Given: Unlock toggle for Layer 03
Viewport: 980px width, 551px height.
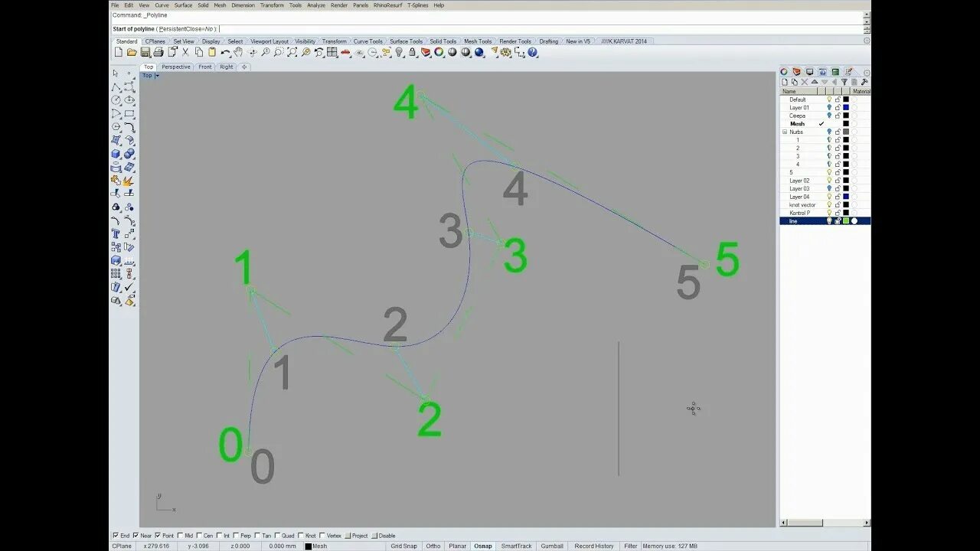Looking at the screenshot, I should [x=838, y=188].
